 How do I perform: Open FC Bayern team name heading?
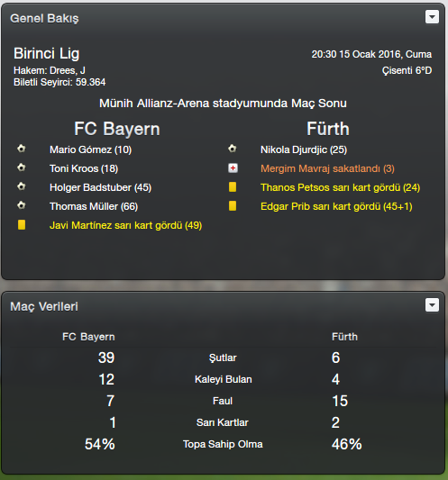117,129
